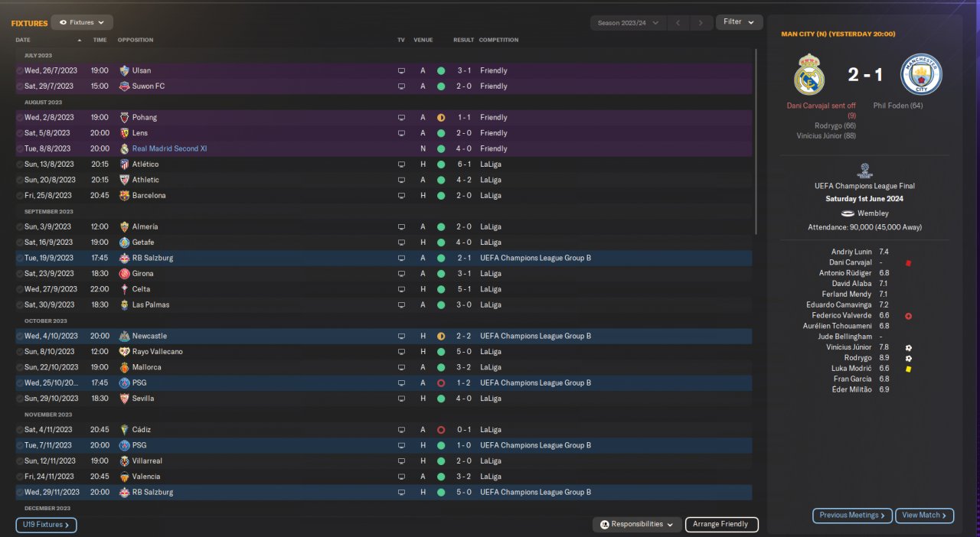This screenshot has width=980, height=537.
Task: Click the TV icon on the Barcelona row
Action: (x=401, y=196)
